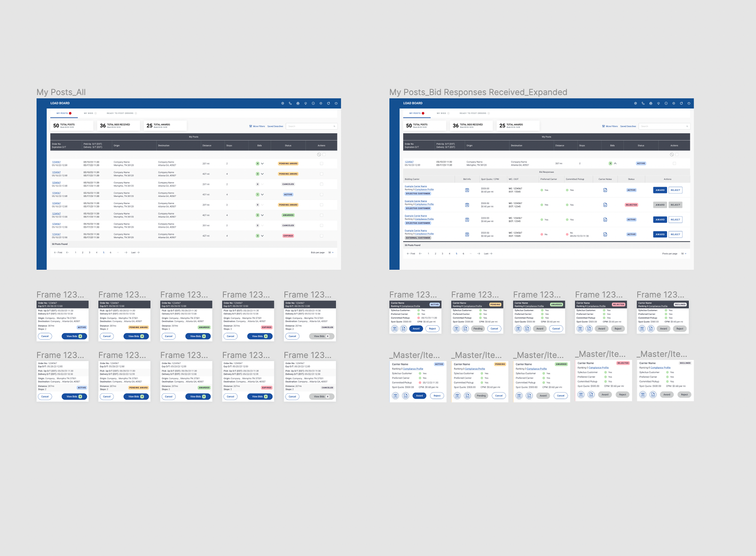The image size is (756, 556).
Task: Click Award button for the External Customer carrier
Action: click(660, 234)
